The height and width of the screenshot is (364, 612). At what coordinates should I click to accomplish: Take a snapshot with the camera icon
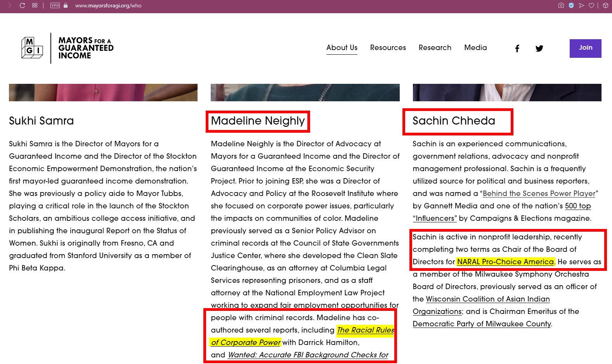tap(561, 5)
